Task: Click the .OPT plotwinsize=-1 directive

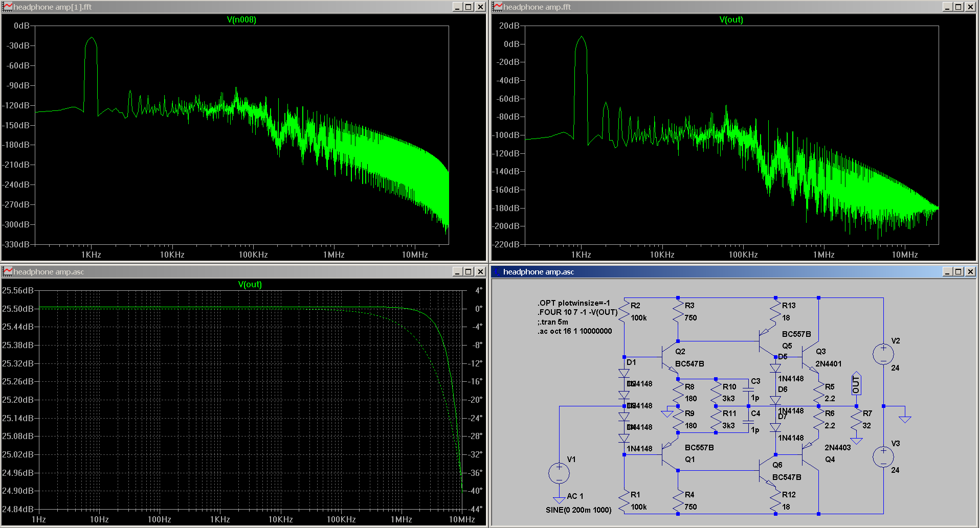Action: tap(574, 303)
